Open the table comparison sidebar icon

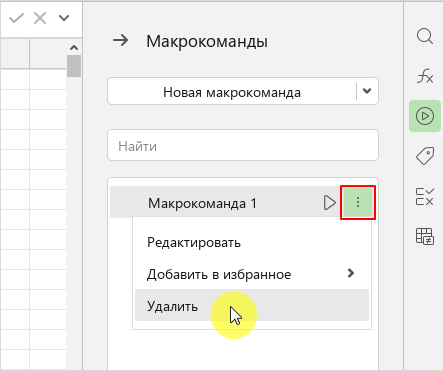pyautogui.click(x=425, y=236)
